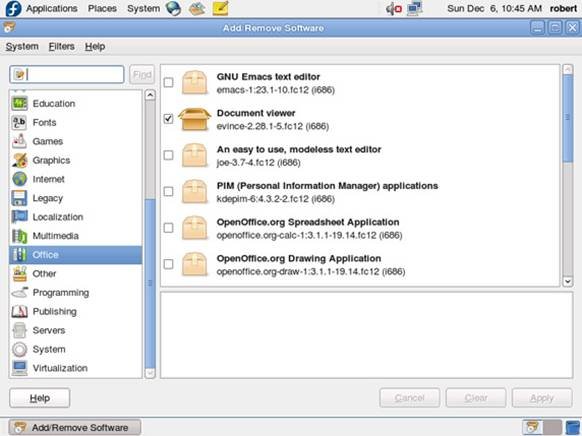Viewport: 582px width, 436px height.
Task: Click the Games category icon
Action: [19, 141]
